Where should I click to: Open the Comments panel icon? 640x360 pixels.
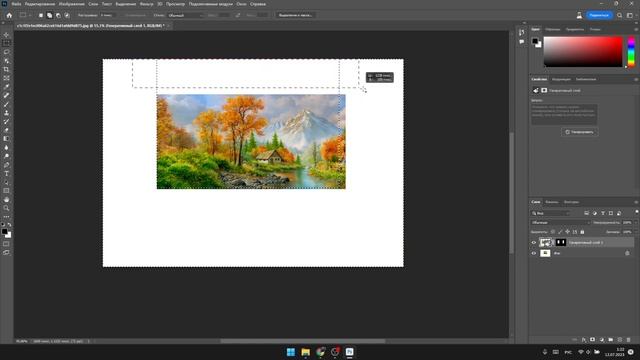[522, 42]
